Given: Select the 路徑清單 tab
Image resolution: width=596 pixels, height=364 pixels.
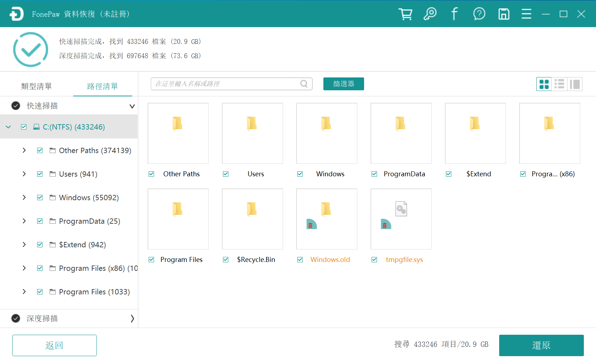Looking at the screenshot, I should pos(103,86).
